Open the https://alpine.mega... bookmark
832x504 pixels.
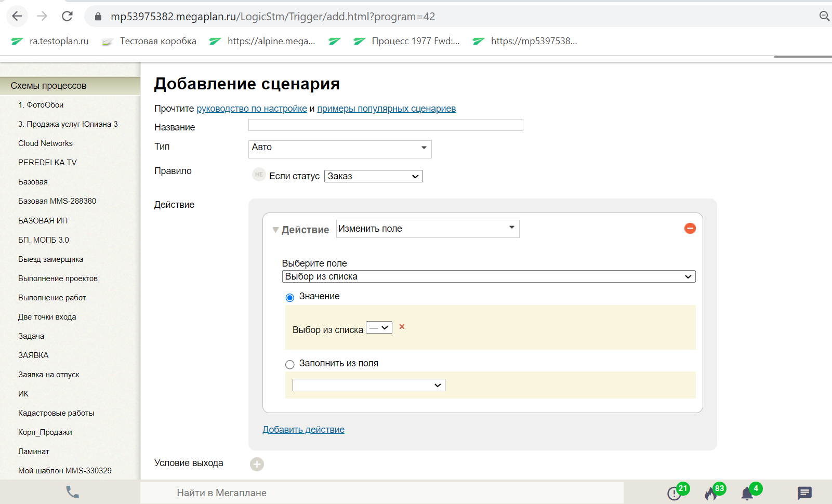[x=262, y=41]
